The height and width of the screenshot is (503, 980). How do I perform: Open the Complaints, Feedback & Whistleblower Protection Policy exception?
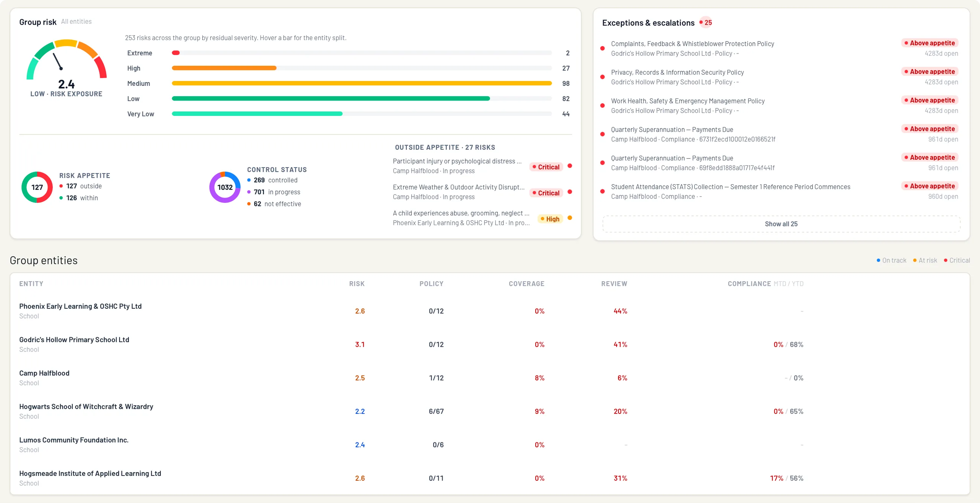780,48
